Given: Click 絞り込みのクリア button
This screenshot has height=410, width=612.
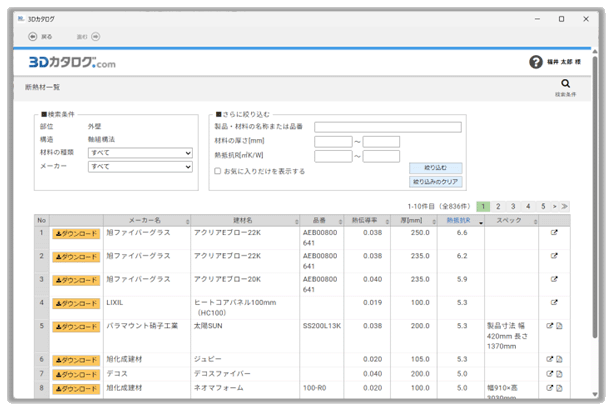Looking at the screenshot, I should pyautogui.click(x=436, y=182).
